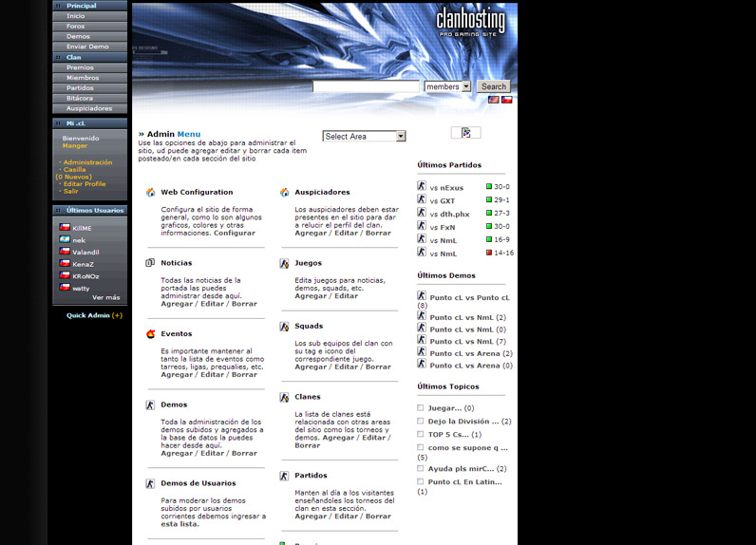
Task: Open the Auspiciadores item in the Clan menu
Action: click(89, 108)
